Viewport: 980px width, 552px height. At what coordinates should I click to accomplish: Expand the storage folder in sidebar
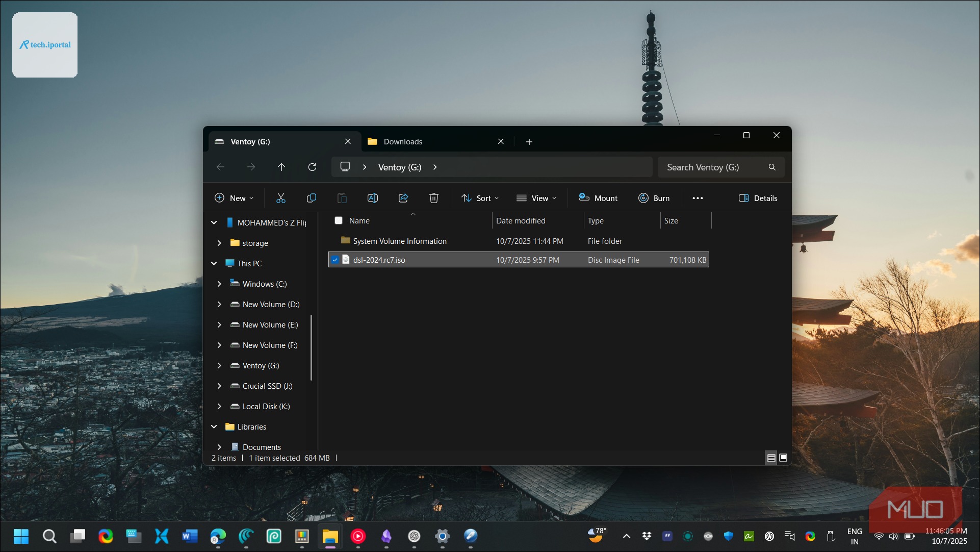coord(219,243)
